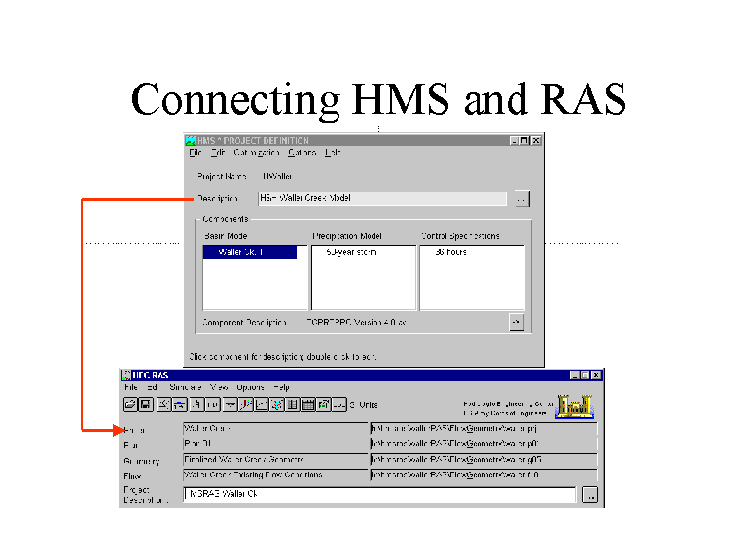Select 36 hours in Control Specifications list

pos(449,252)
